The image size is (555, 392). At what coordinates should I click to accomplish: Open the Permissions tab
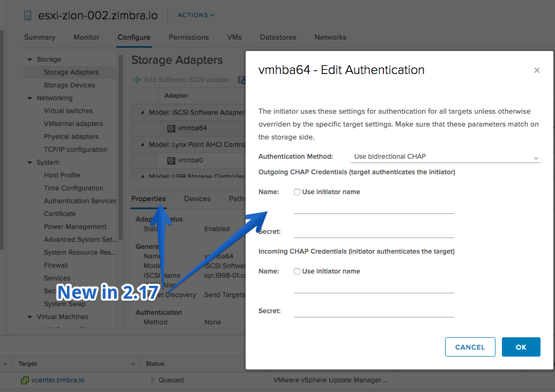[x=189, y=37]
